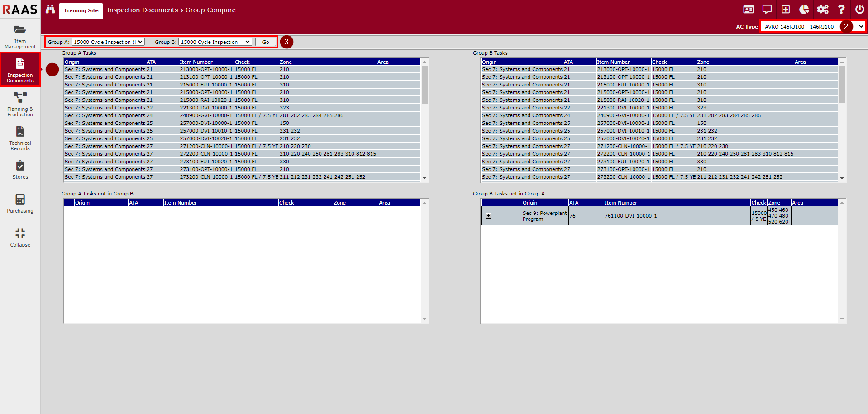Open the settings gears icon
Viewport: 868px width, 414px height.
click(823, 10)
